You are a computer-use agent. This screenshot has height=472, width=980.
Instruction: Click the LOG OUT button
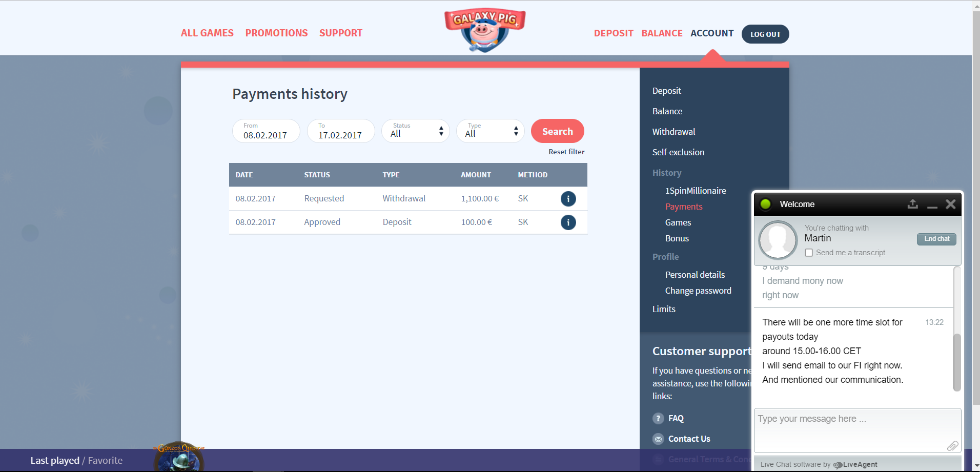click(765, 34)
